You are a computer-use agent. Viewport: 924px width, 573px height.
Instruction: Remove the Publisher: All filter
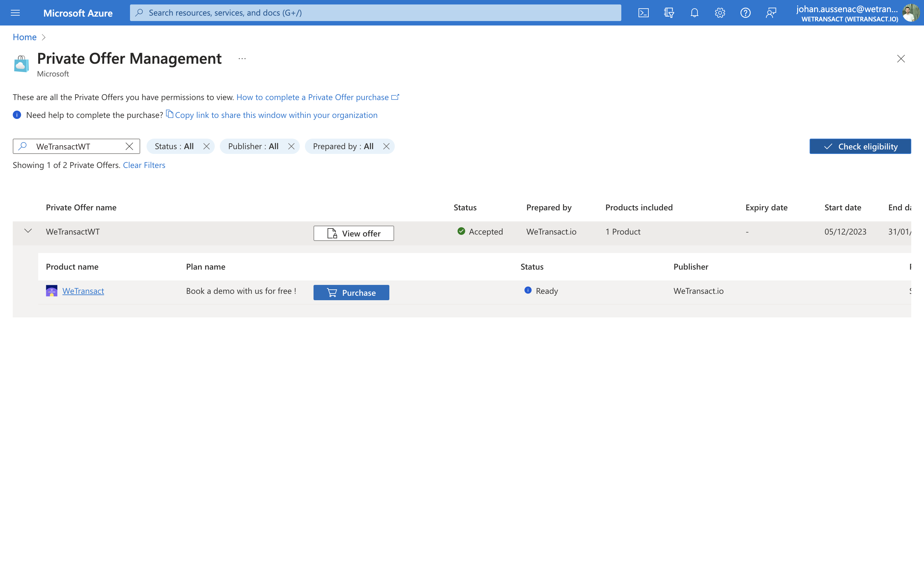coord(291,146)
